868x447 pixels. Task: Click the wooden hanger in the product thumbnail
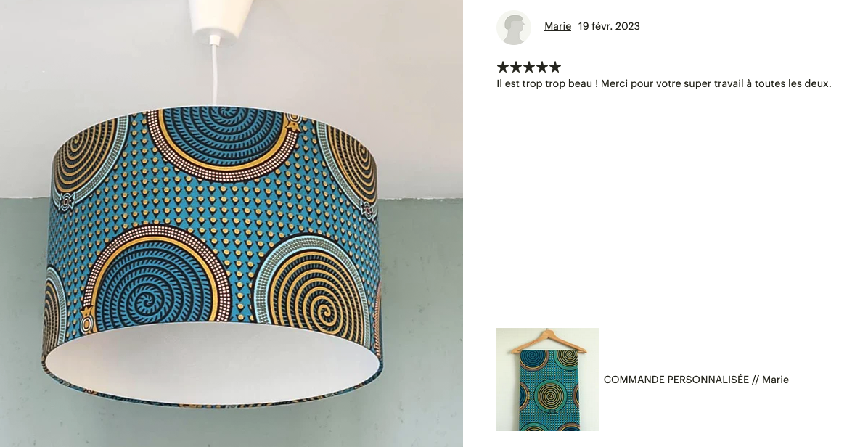click(x=547, y=342)
